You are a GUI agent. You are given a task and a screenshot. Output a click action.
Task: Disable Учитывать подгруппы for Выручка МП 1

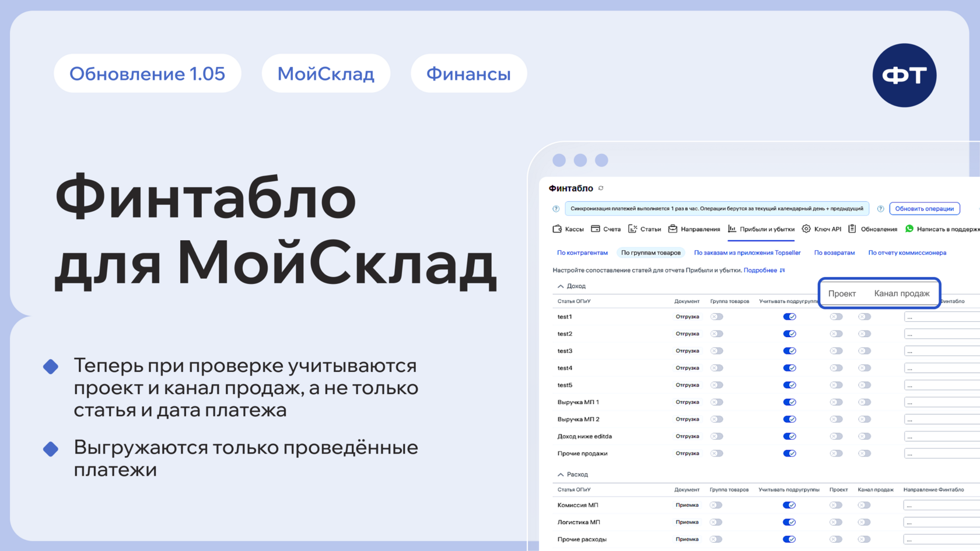(790, 402)
